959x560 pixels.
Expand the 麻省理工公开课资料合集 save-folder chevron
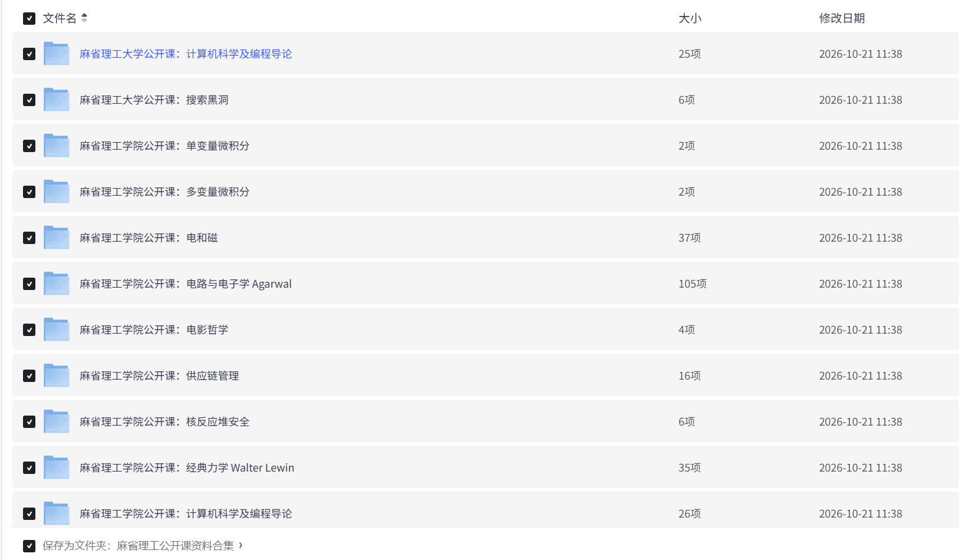[x=241, y=545]
